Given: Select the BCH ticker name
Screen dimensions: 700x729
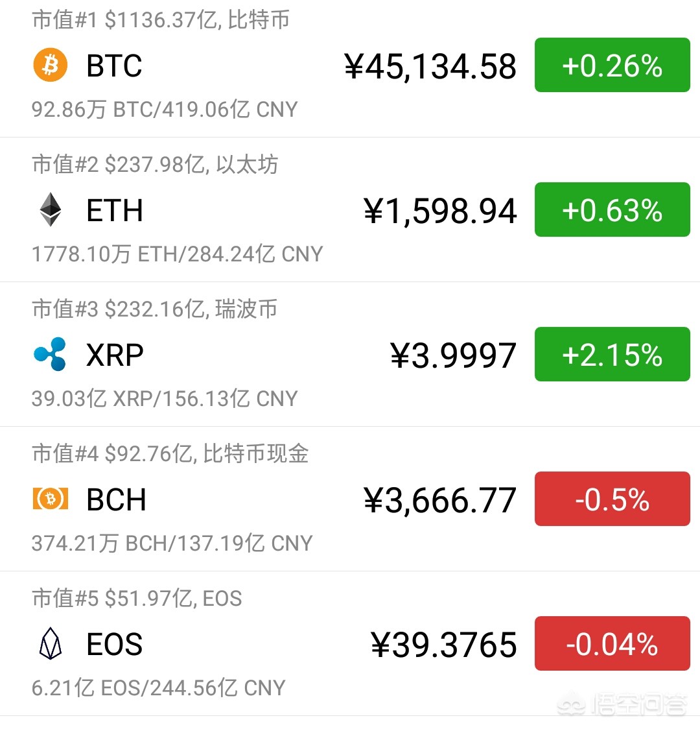Looking at the screenshot, I should click(x=117, y=499).
